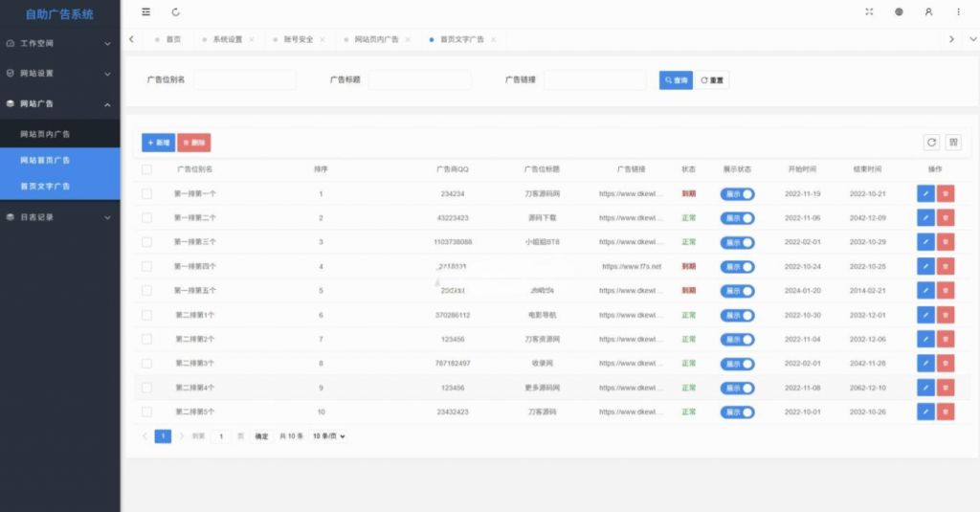This screenshot has height=512, width=980.
Task: Click the 新增 add button
Action: [x=158, y=143]
